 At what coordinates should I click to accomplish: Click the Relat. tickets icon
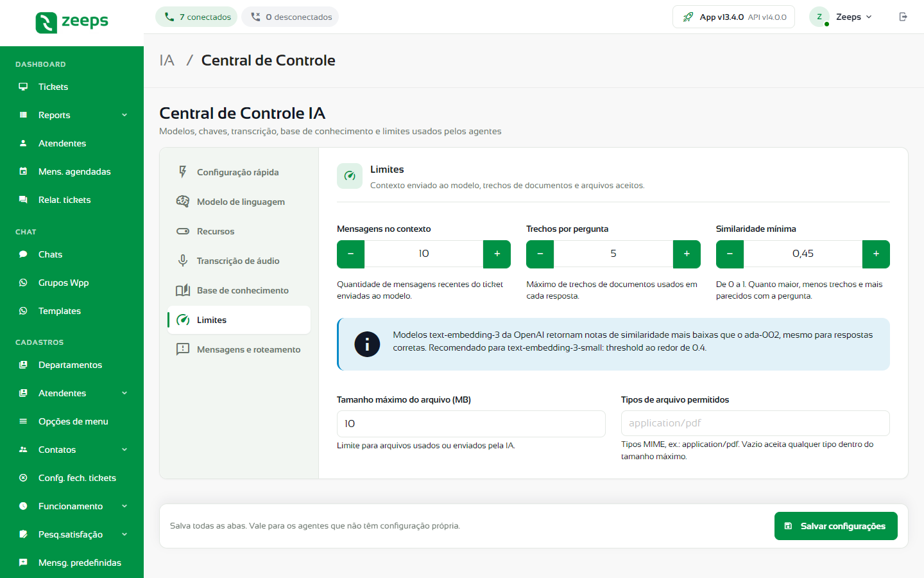click(x=23, y=200)
